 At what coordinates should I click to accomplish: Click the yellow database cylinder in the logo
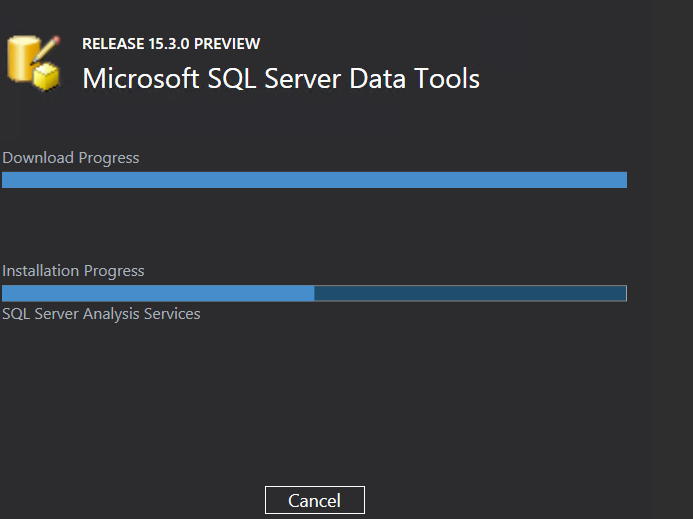click(x=24, y=57)
